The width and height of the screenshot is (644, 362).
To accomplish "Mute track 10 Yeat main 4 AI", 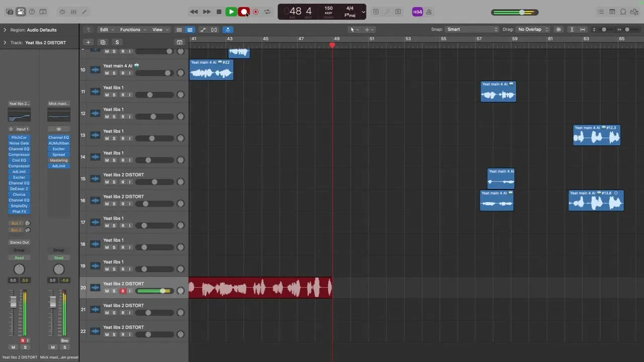I will click(x=107, y=73).
